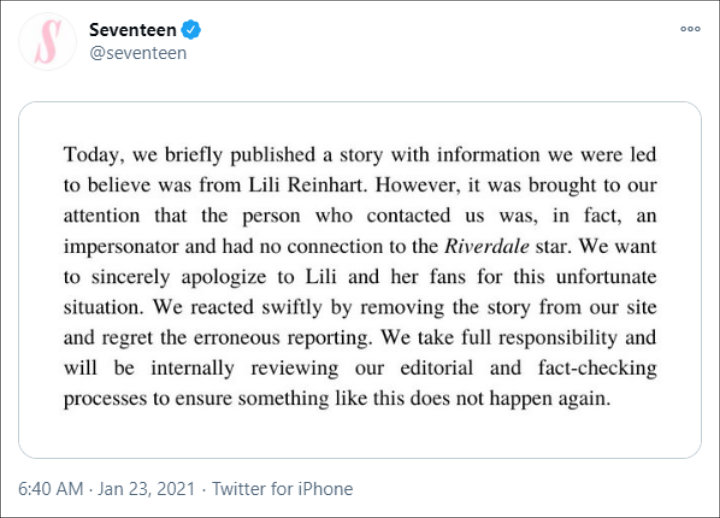The width and height of the screenshot is (720, 518).
Task: Click the Seventeen display name
Action: tap(133, 30)
